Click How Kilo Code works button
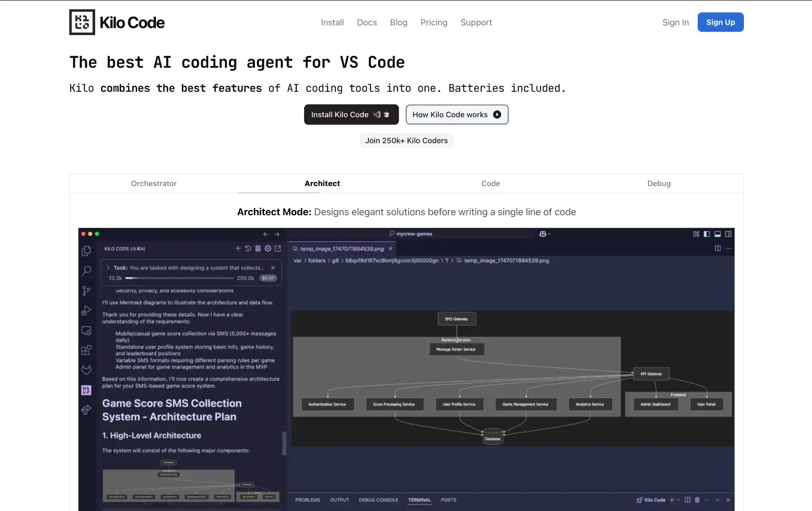Viewport: 812px width, 511px height. tap(457, 115)
